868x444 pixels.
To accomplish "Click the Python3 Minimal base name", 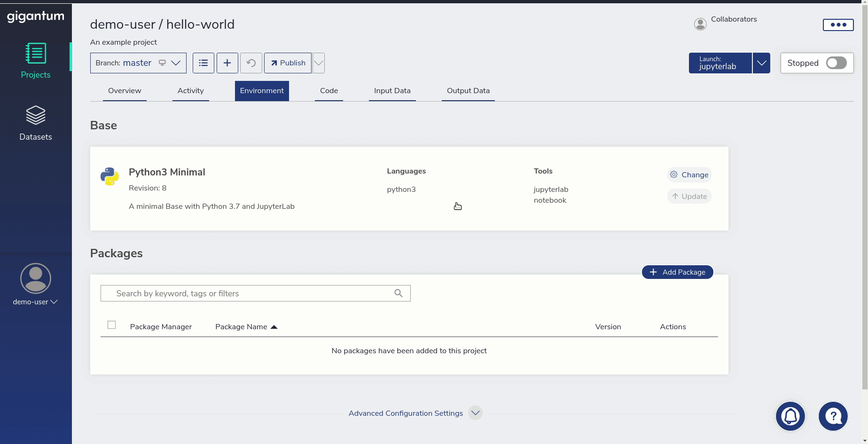I will point(167,172).
